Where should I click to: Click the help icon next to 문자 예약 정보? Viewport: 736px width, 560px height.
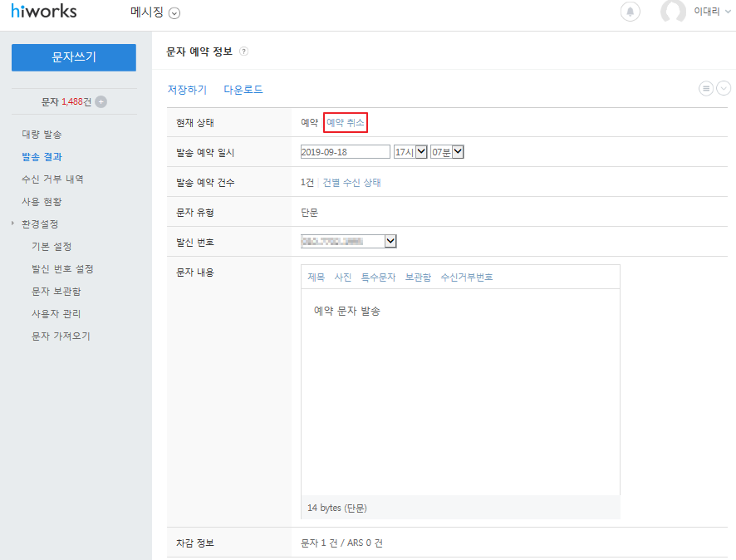243,52
